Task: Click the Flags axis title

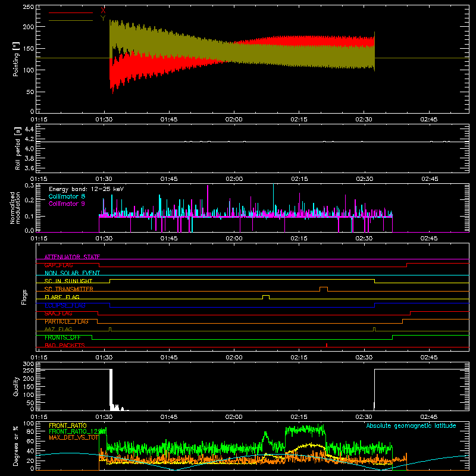Action: [24, 297]
